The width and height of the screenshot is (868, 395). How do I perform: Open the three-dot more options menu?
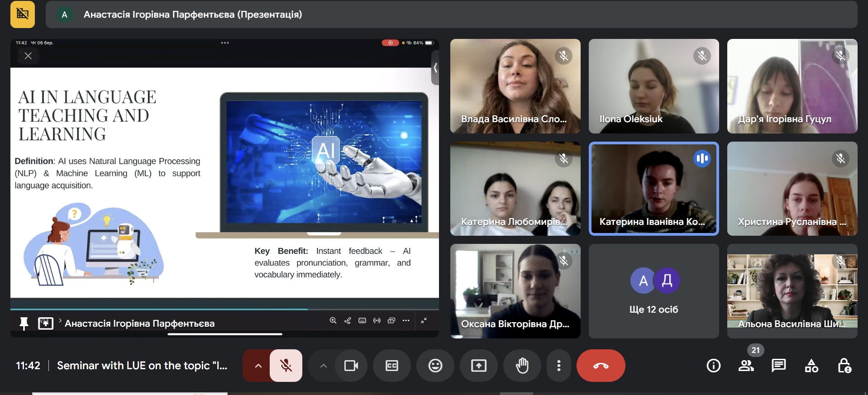click(559, 366)
